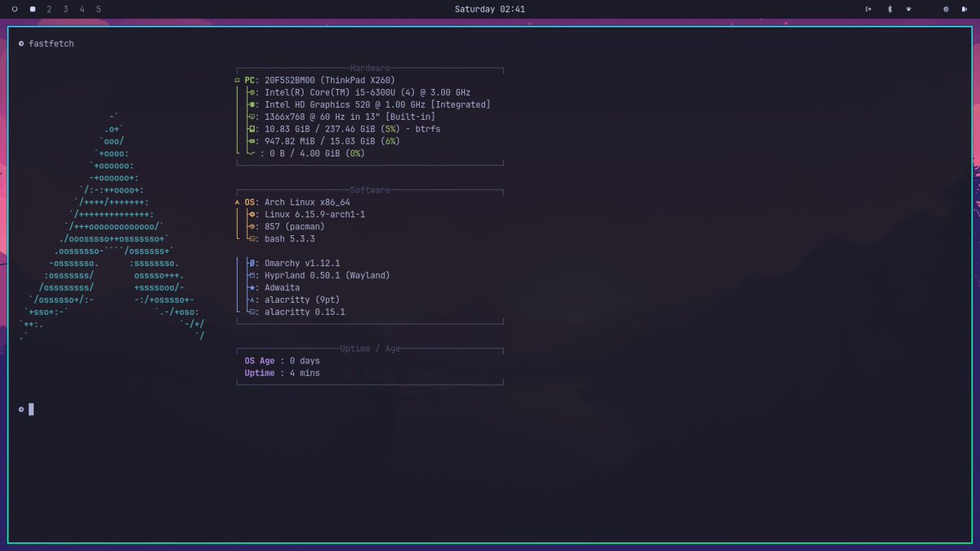Image resolution: width=980 pixels, height=551 pixels.
Task: Click the OS Age : 0 days line
Action: (x=282, y=361)
